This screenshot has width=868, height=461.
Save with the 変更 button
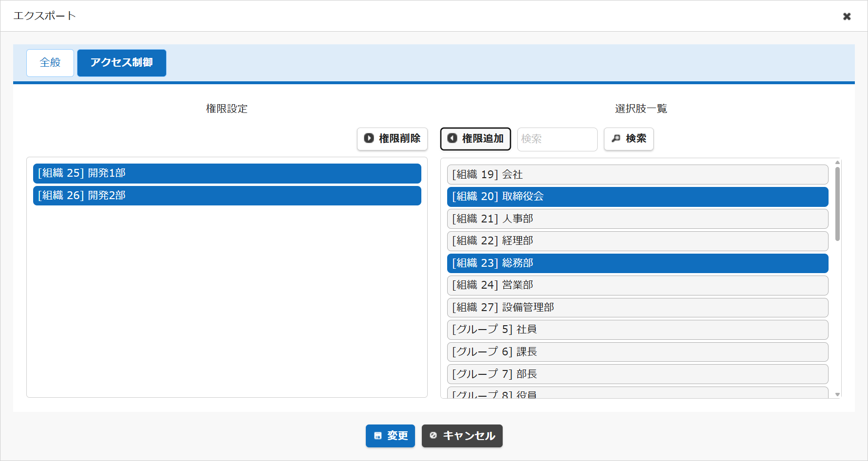390,436
